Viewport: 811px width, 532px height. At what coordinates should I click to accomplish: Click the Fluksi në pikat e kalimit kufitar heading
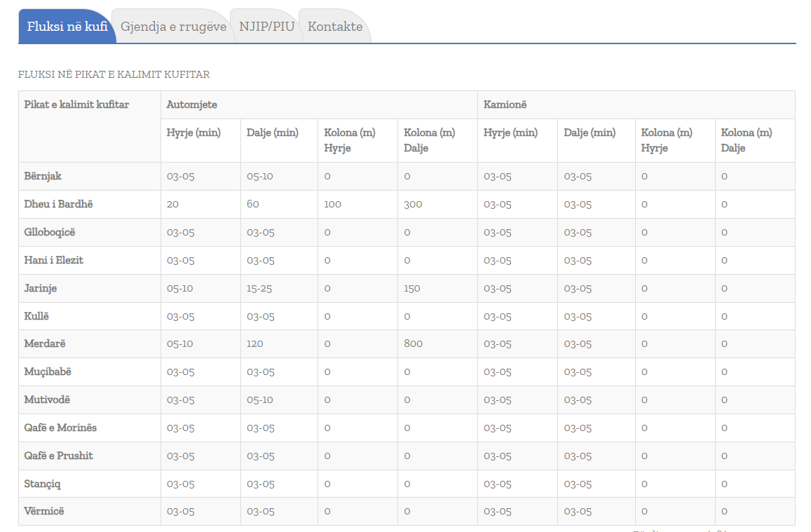pos(114,74)
